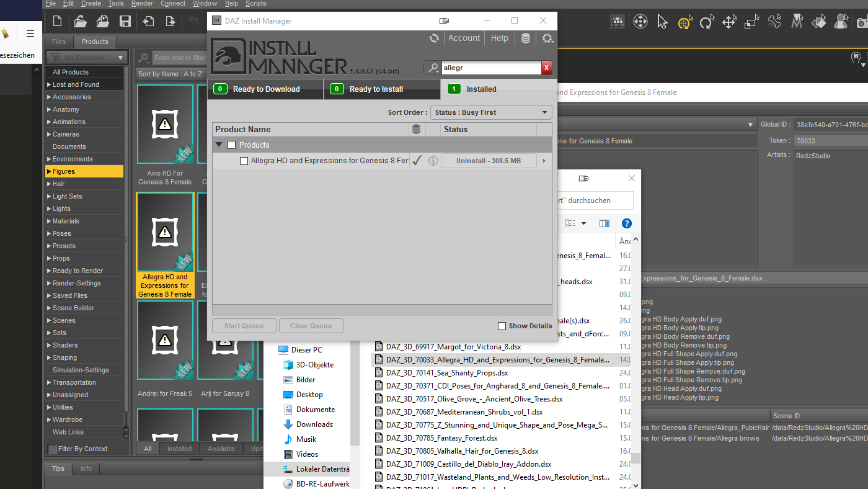Expand the Accessories category

(49, 97)
